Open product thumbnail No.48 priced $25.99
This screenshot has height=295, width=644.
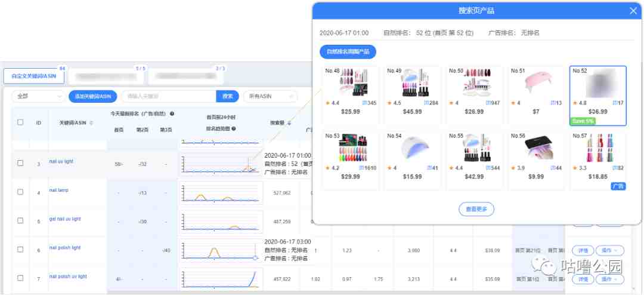[x=353, y=82]
